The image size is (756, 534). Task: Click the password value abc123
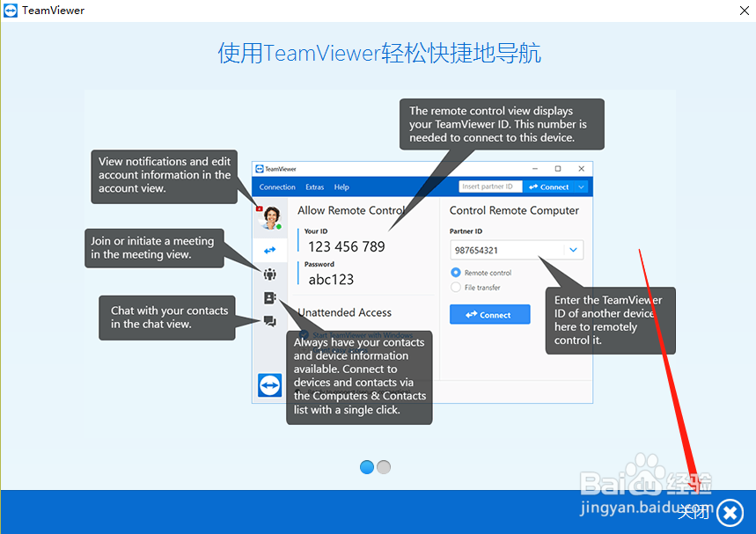point(331,280)
